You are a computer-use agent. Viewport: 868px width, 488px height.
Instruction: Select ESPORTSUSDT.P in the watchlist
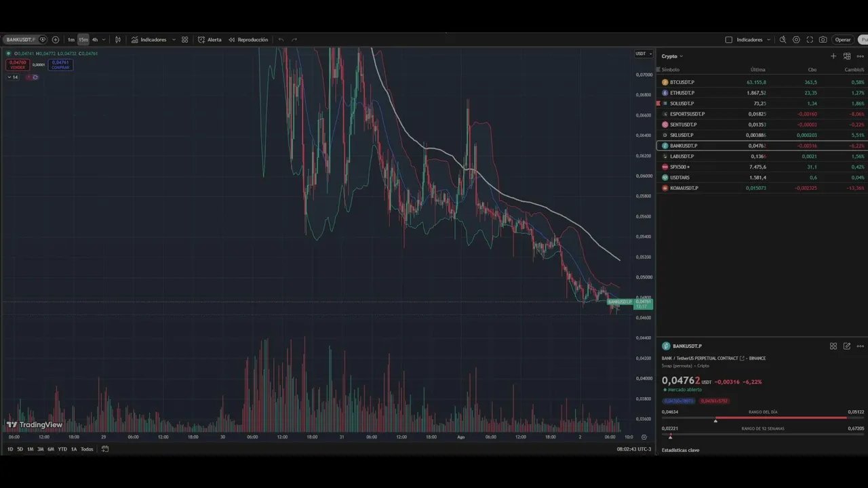point(762,114)
